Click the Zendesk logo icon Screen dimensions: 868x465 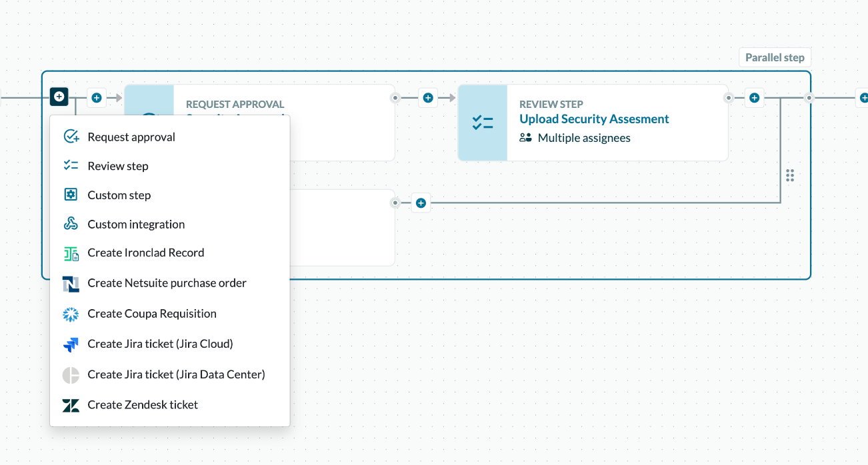[71, 405]
